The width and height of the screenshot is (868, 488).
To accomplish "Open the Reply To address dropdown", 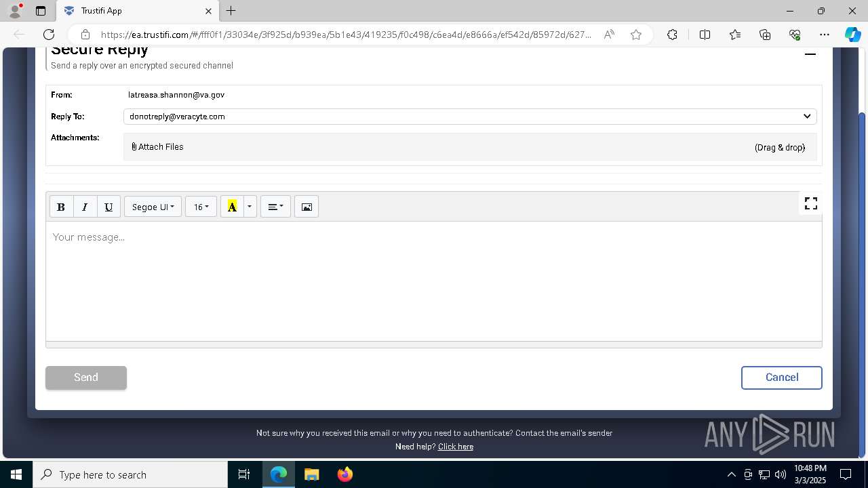I will point(470,117).
